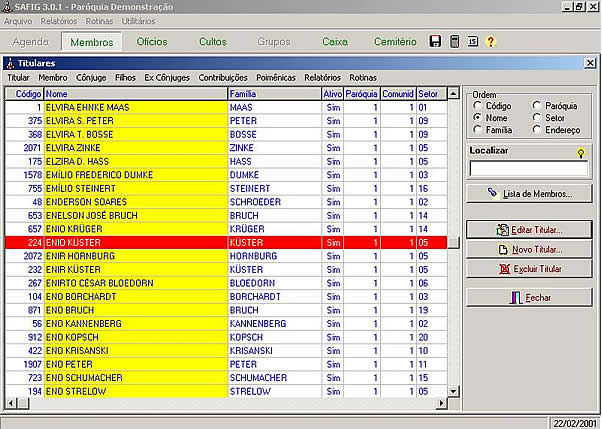Click the vertical scrollbar down arrow
602x429 pixels.
[x=453, y=391]
